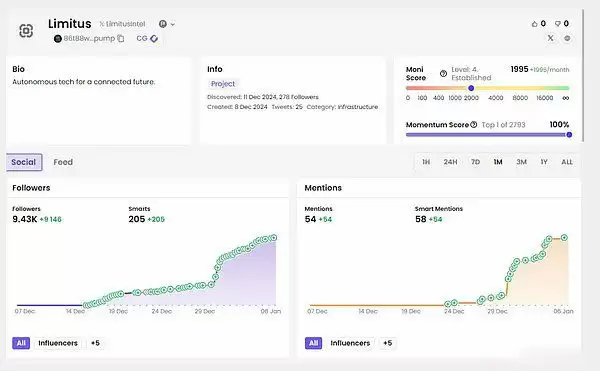Open the CG CoinGecko link badge

pyautogui.click(x=147, y=38)
